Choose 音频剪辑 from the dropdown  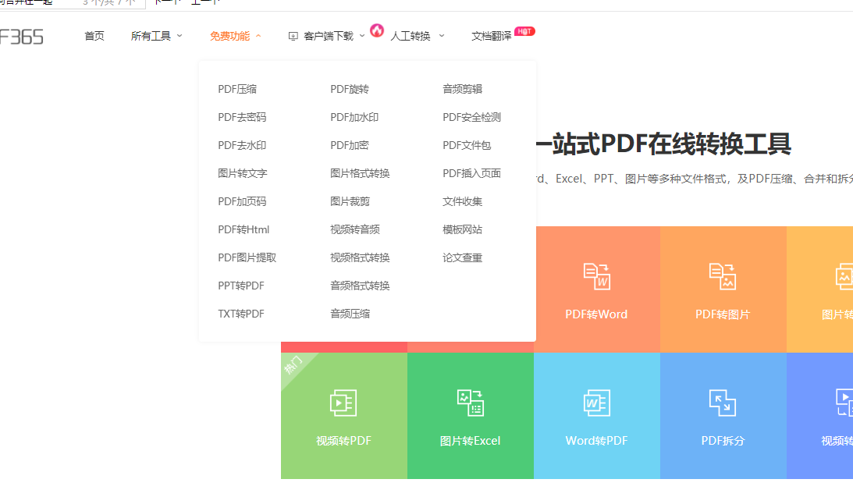pyautogui.click(x=463, y=89)
